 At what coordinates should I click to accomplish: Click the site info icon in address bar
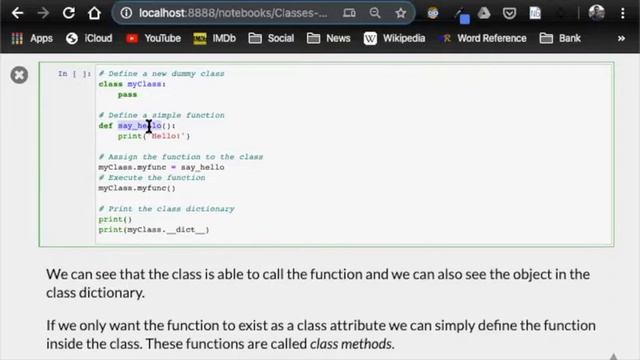pos(126,13)
